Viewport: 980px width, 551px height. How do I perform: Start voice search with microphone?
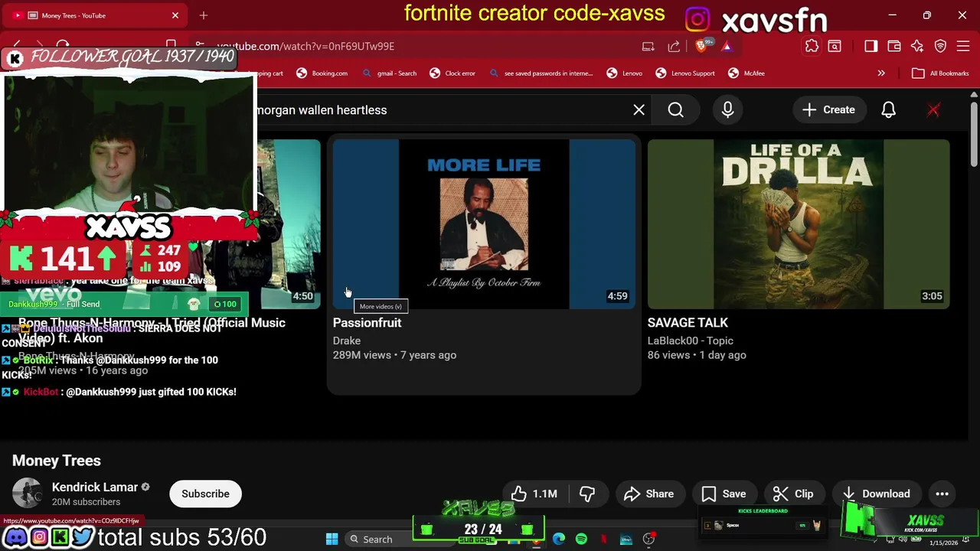point(727,110)
